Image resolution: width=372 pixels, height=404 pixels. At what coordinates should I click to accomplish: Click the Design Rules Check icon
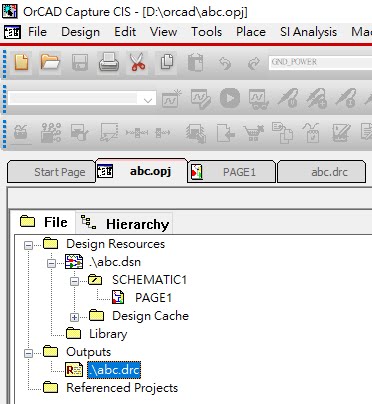pyautogui.click(x=109, y=133)
